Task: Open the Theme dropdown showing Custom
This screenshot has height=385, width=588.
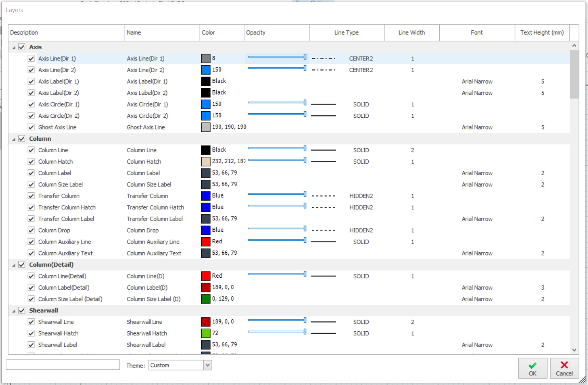Action: pyautogui.click(x=207, y=365)
